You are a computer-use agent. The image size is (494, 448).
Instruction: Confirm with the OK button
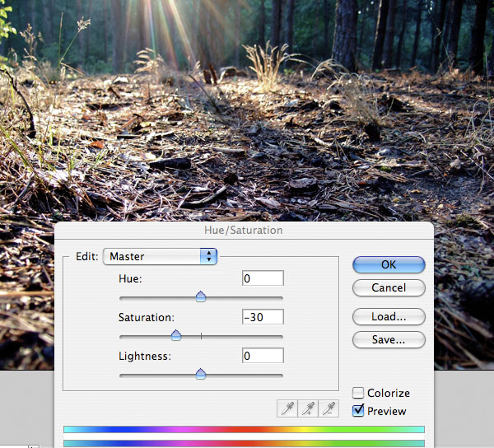pyautogui.click(x=389, y=264)
